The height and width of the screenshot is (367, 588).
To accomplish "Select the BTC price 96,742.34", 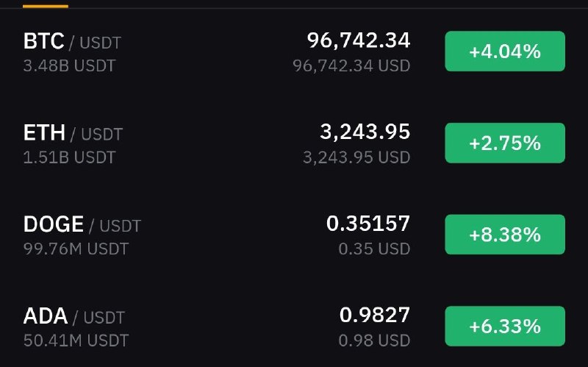I will (x=359, y=40).
